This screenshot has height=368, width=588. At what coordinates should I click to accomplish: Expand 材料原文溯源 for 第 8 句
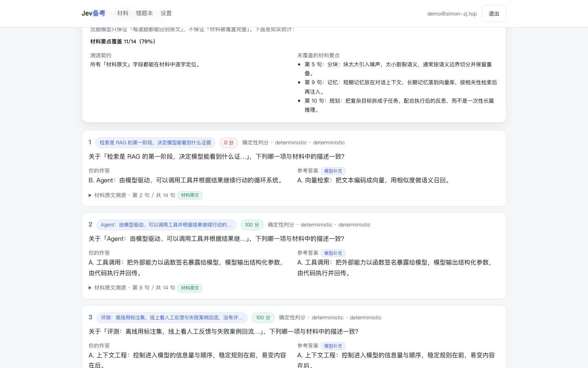(x=132, y=288)
